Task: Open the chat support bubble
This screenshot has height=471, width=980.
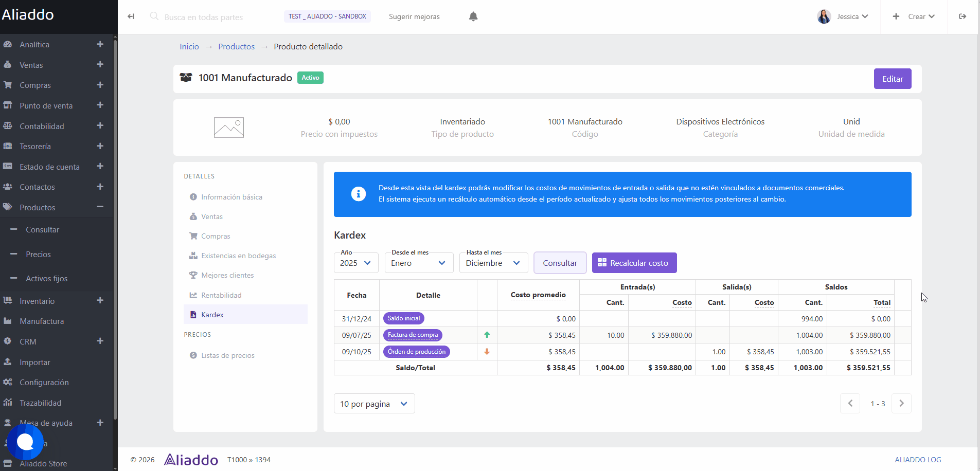Action: coord(25,442)
